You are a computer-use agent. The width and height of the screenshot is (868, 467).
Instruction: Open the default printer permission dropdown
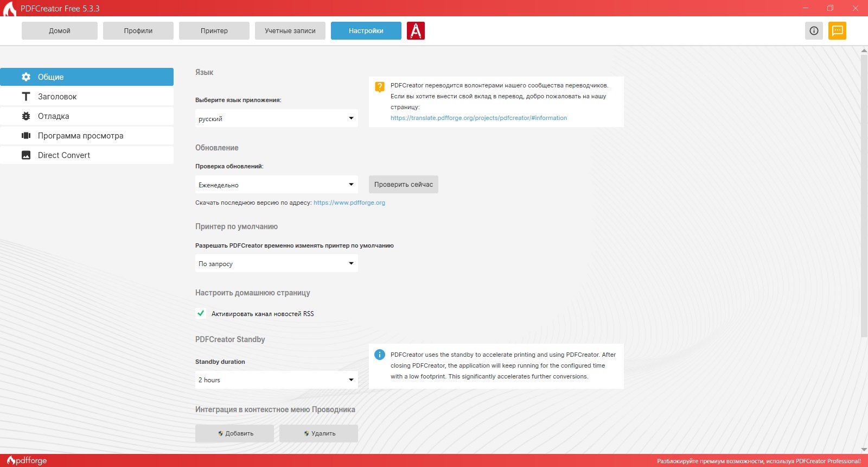277,263
